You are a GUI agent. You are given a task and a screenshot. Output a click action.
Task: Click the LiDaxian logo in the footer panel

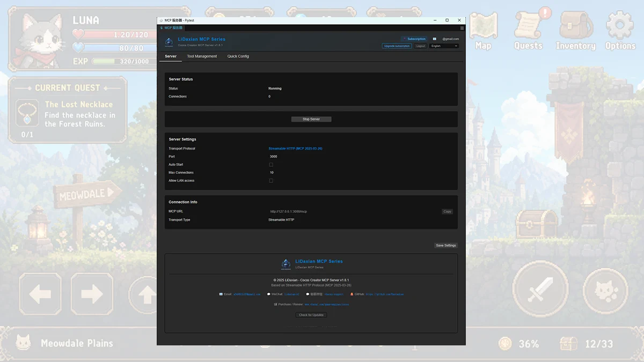tap(286, 264)
